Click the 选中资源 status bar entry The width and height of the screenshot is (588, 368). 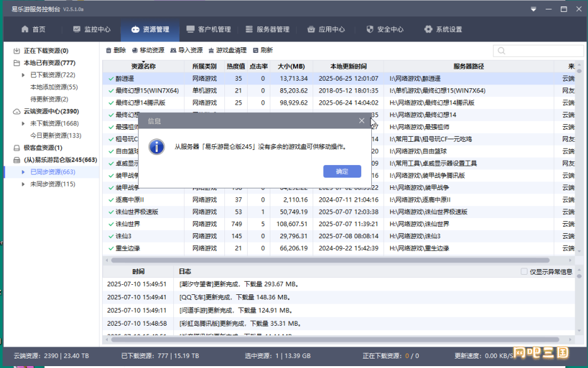pos(278,355)
